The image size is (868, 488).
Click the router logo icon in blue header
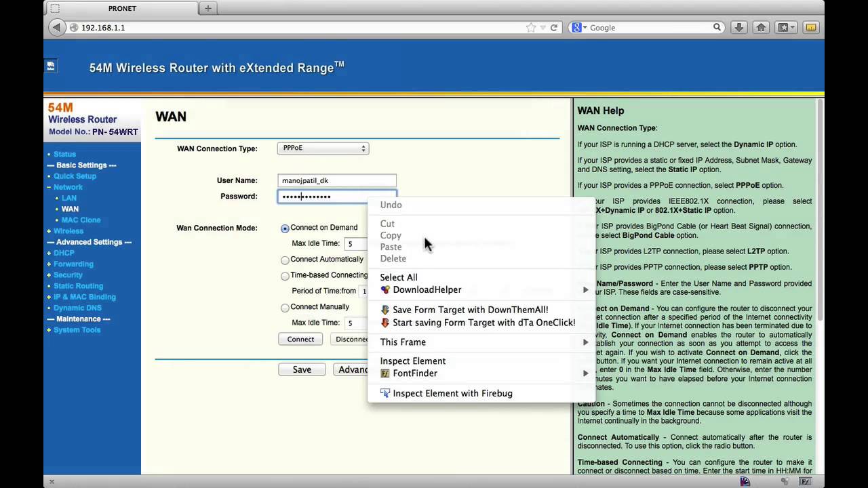click(x=50, y=66)
